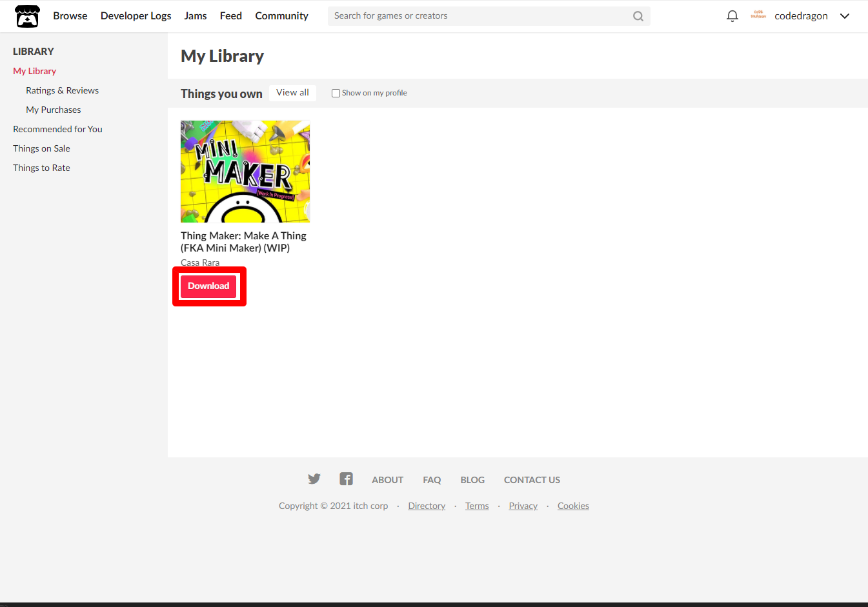Open the Facebook icon link in footer
Viewport: 868px width, 607px height.
(347, 479)
